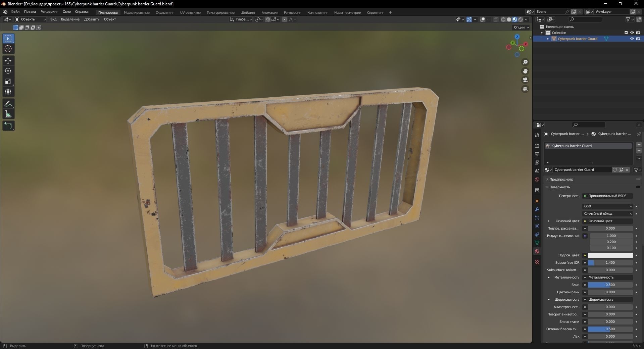This screenshot has width=644, height=349.
Task: Toggle X-ray view
Action: (496, 19)
